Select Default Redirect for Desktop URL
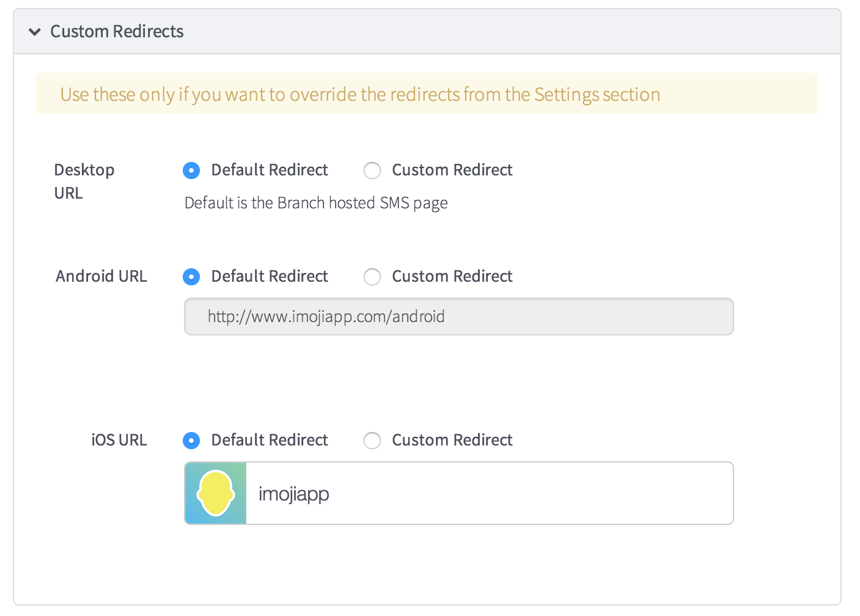 (x=191, y=170)
